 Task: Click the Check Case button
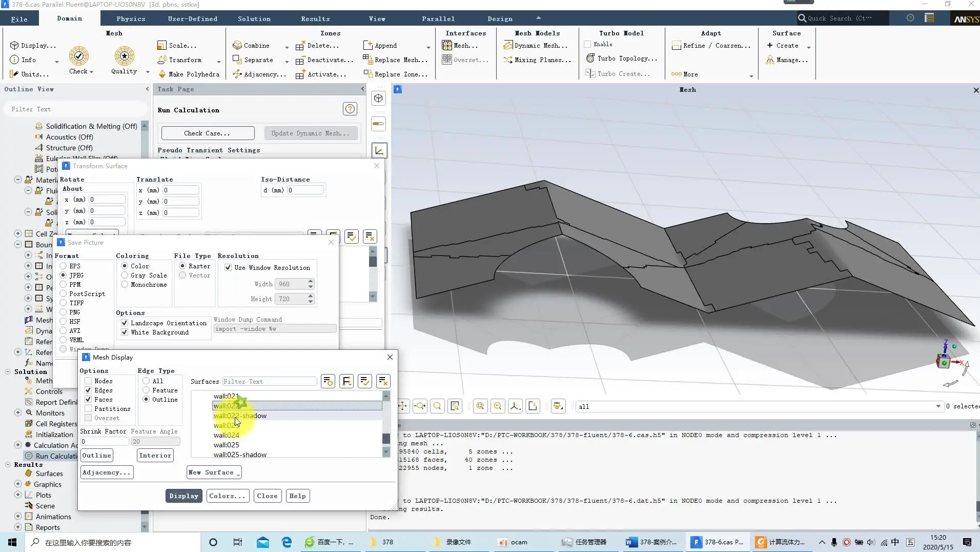[208, 133]
